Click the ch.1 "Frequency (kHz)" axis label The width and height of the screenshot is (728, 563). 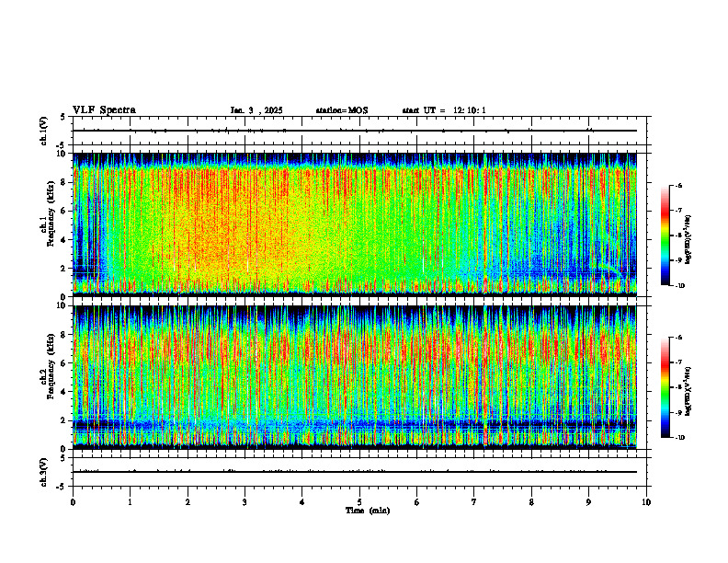(x=51, y=213)
